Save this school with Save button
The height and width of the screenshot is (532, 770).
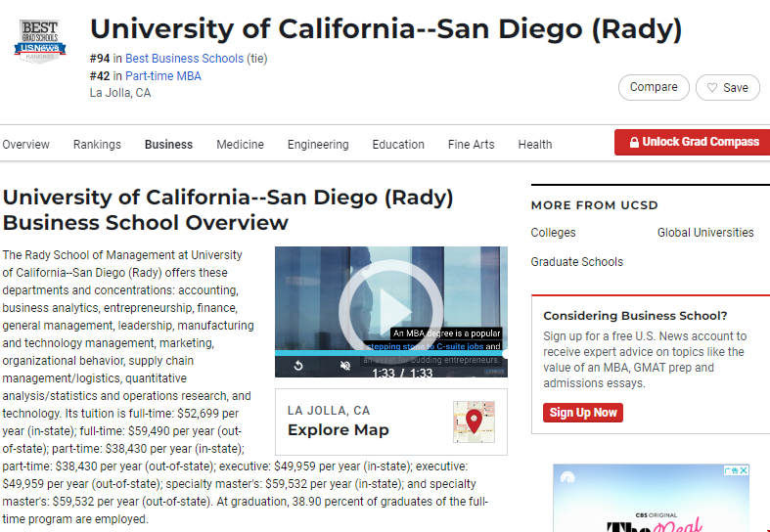pyautogui.click(x=728, y=87)
